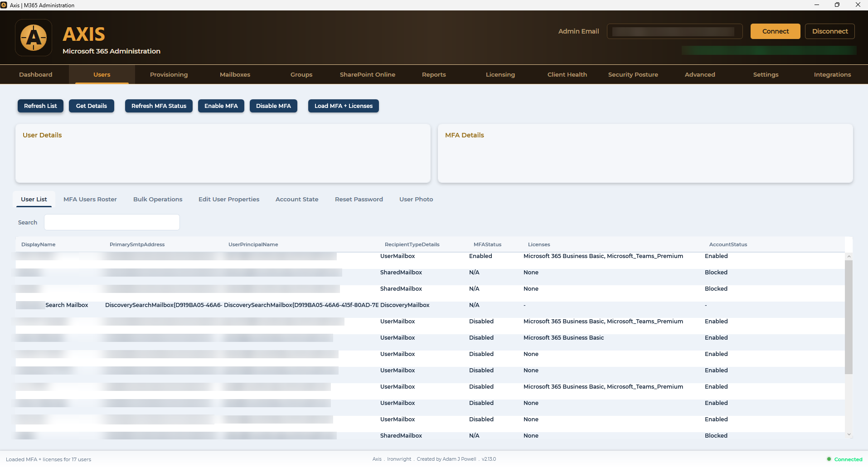Click 'Loaded MFA + licenses for 17 users' status
868x468 pixels.
coord(48,459)
